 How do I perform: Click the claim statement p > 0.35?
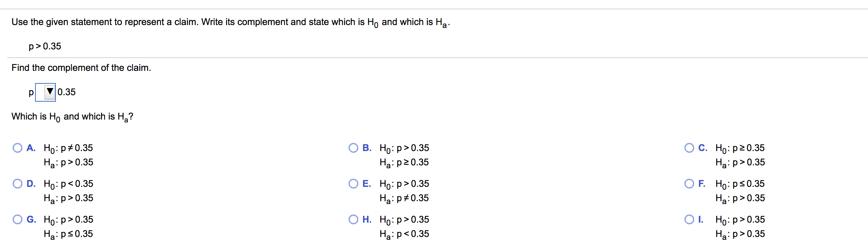tap(44, 46)
